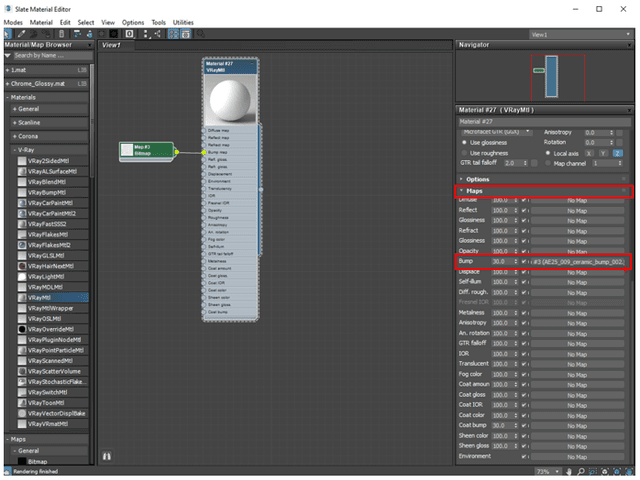
Task: Select Use roughness radio button
Action: (x=464, y=153)
